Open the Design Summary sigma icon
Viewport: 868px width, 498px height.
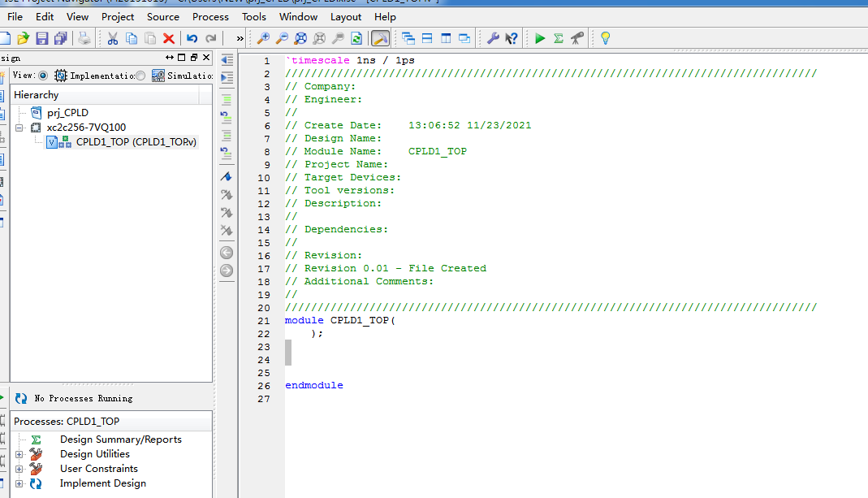(x=557, y=37)
